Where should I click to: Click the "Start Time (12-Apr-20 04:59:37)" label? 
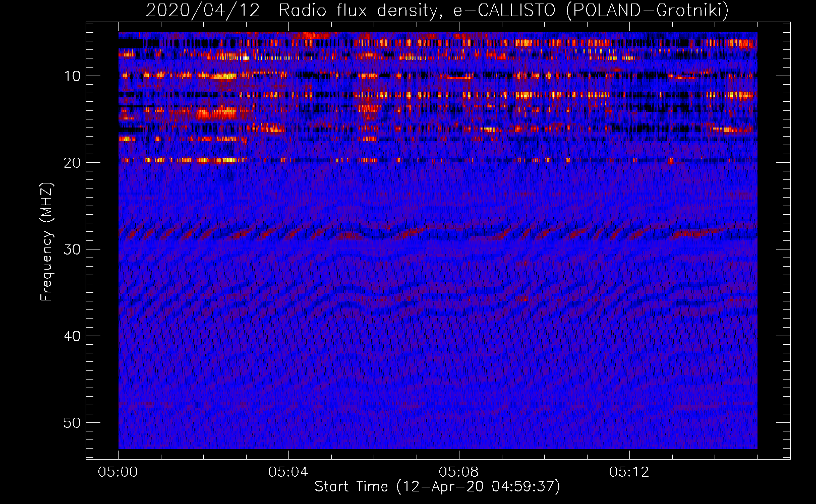[437, 487]
